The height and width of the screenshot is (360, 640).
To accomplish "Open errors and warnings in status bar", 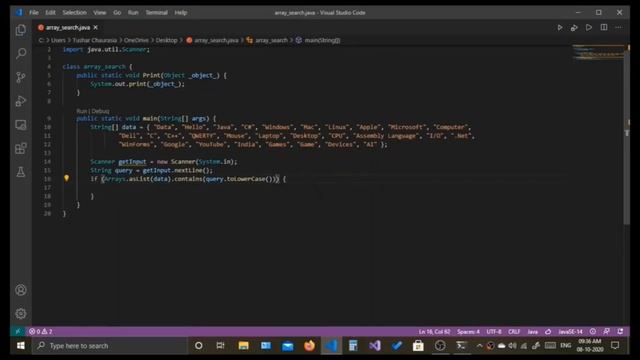I will point(40,331).
